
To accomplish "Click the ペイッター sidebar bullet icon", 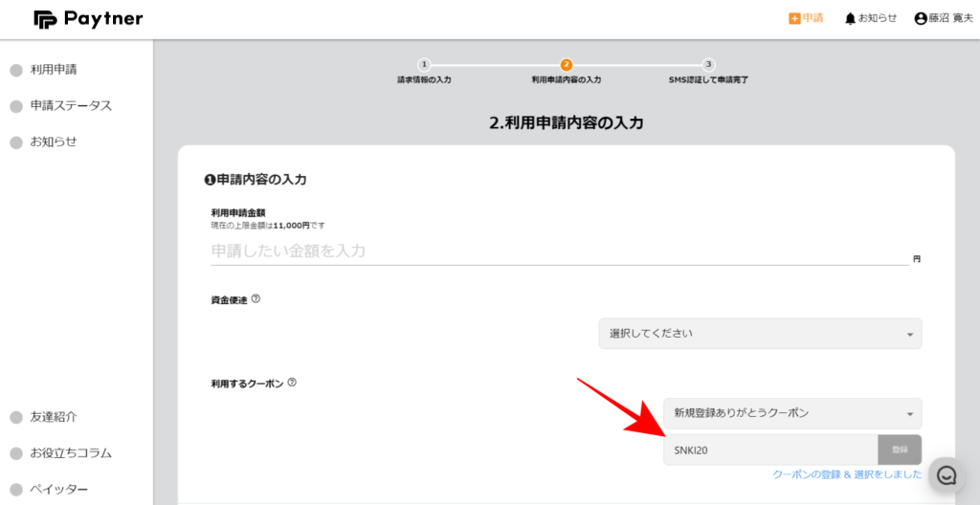I will (16, 490).
